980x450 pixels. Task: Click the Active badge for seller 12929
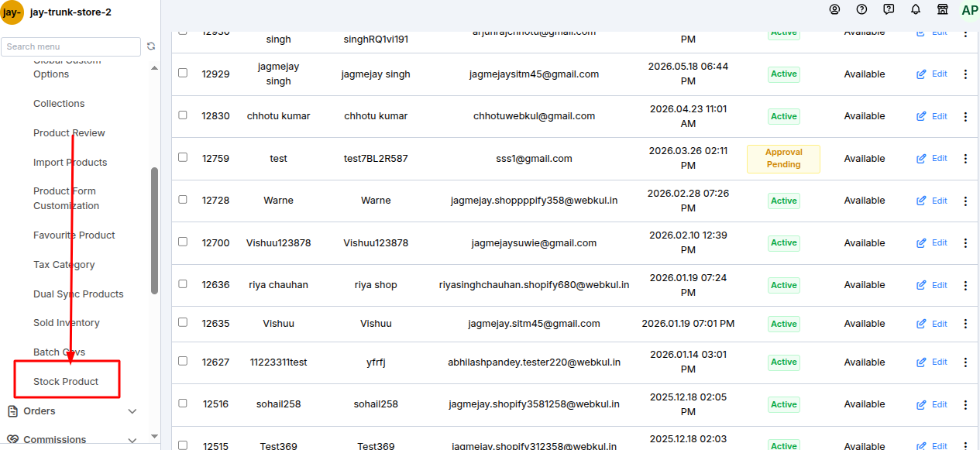(783, 74)
